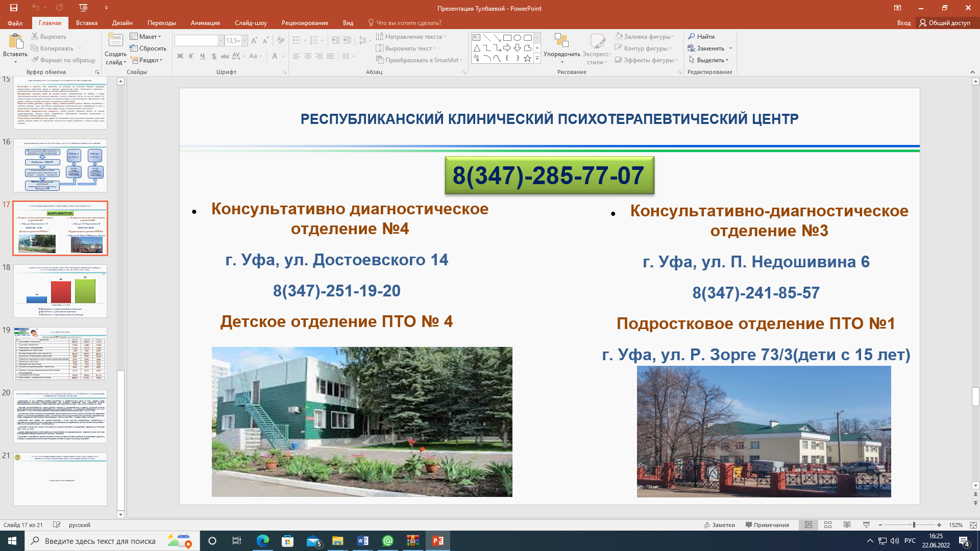Click the Arrange shapes icon
The image size is (980, 551).
(561, 41)
